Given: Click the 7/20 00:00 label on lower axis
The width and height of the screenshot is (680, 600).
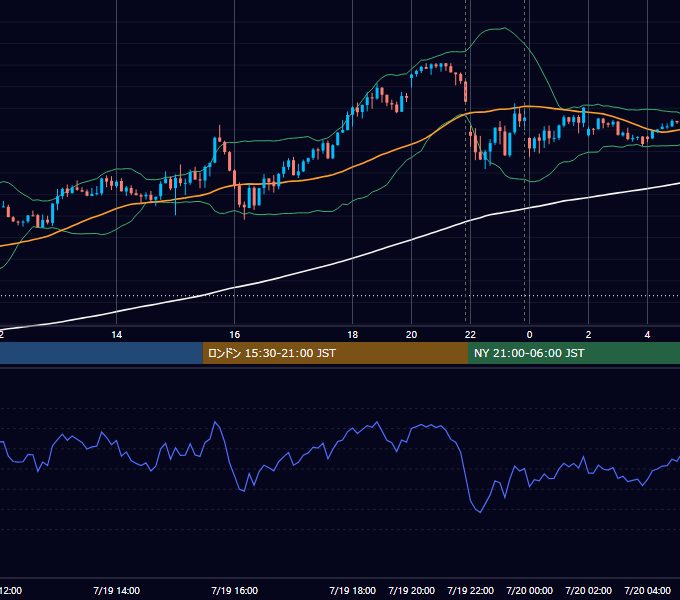Looking at the screenshot, I should 530,590.
